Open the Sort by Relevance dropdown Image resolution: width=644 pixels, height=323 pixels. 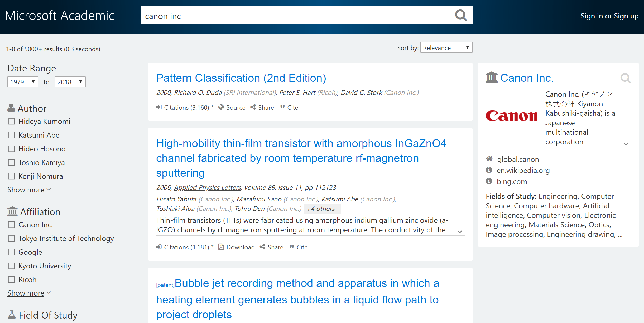[446, 48]
